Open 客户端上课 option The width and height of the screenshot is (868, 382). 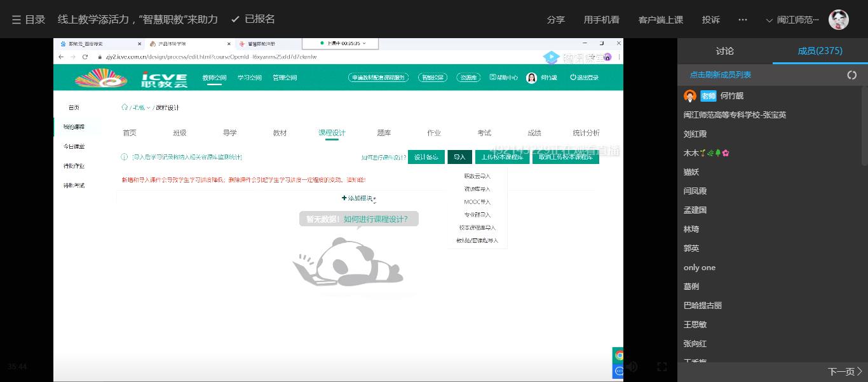tap(660, 20)
